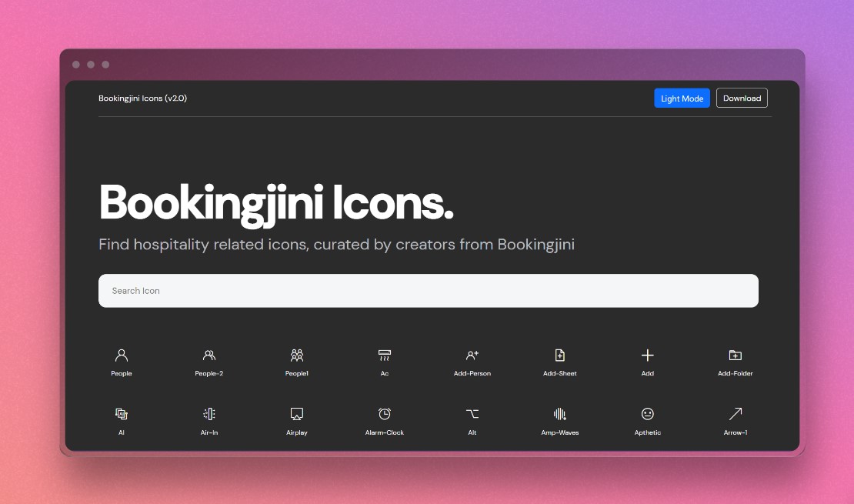Viewport: 854px width, 504px height.
Task: Select the People-2 icon
Action: click(209, 355)
